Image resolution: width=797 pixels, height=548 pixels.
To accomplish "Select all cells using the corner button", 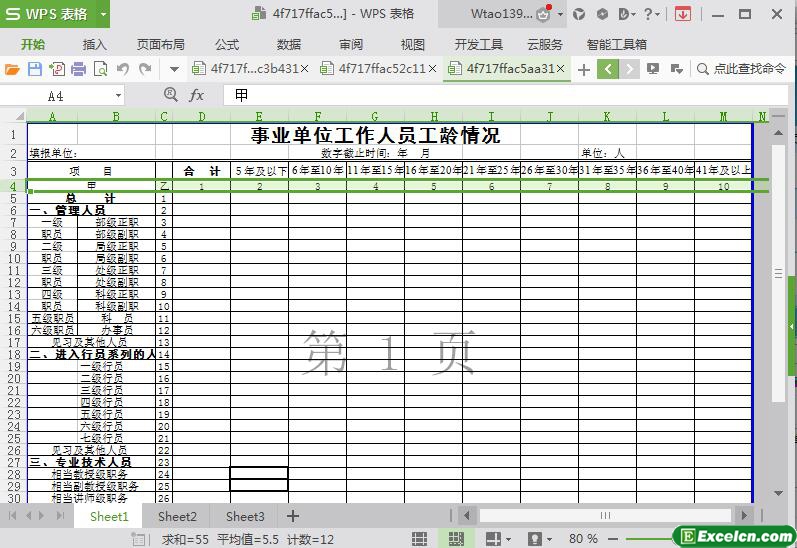I will (x=18, y=116).
